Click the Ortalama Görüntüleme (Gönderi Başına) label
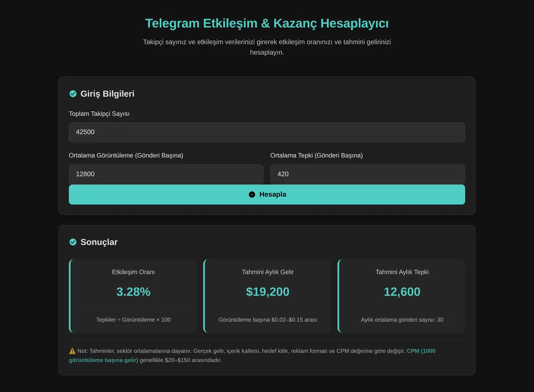Viewport: 534px width, 392px height. coord(126,156)
